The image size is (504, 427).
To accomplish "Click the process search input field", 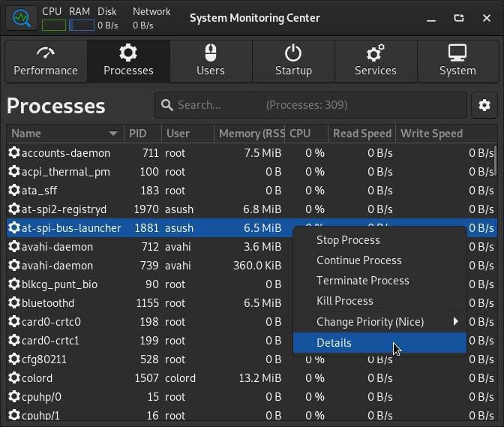I will tap(310, 105).
